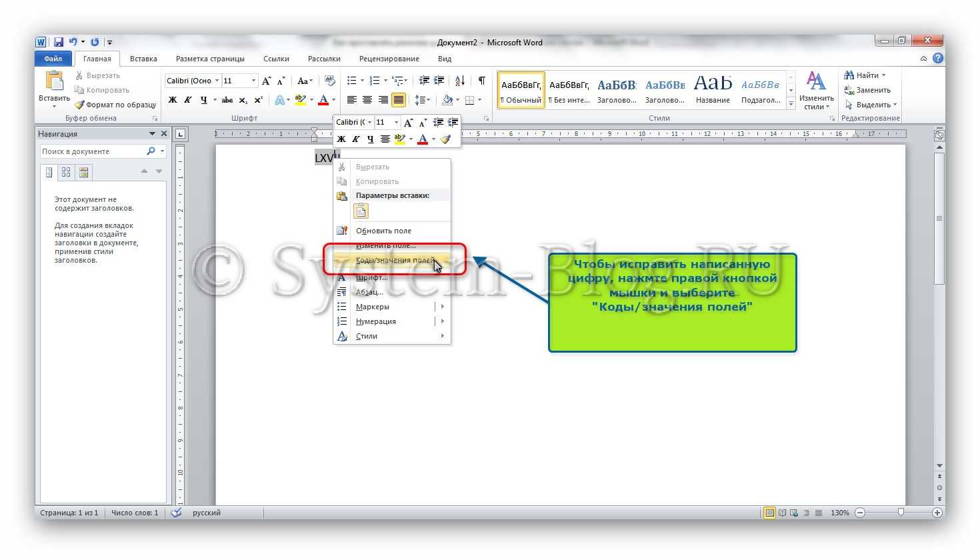
Task: Switch to the Вид tab
Action: tap(445, 59)
